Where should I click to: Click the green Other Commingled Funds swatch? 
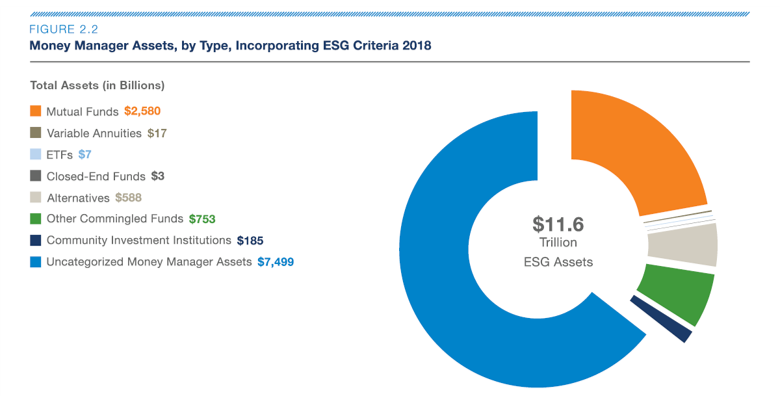(x=35, y=218)
